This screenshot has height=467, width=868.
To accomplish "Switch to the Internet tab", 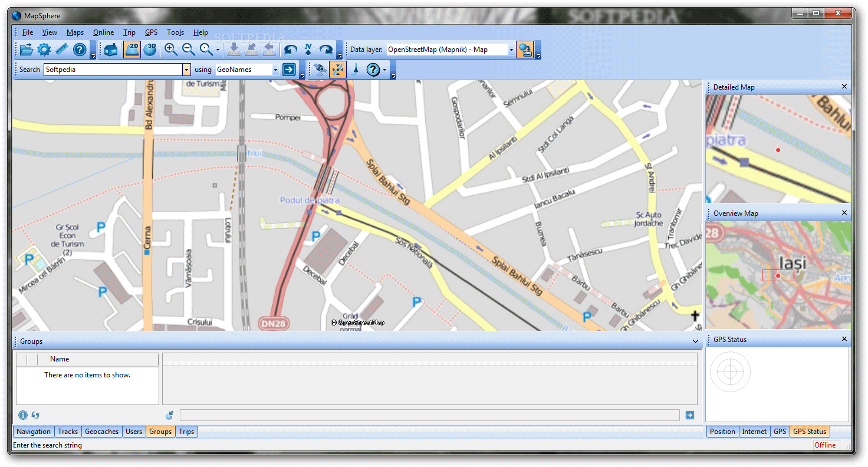I will click(x=754, y=432).
